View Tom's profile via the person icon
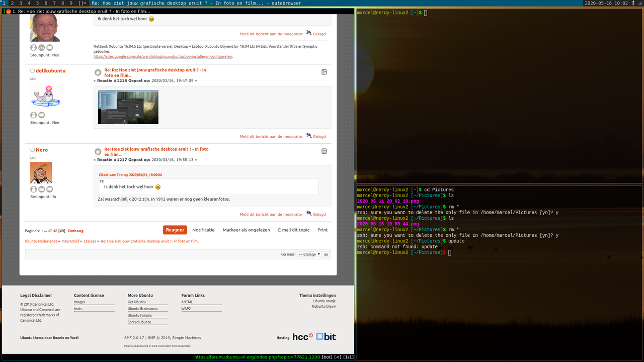 pos(34,48)
